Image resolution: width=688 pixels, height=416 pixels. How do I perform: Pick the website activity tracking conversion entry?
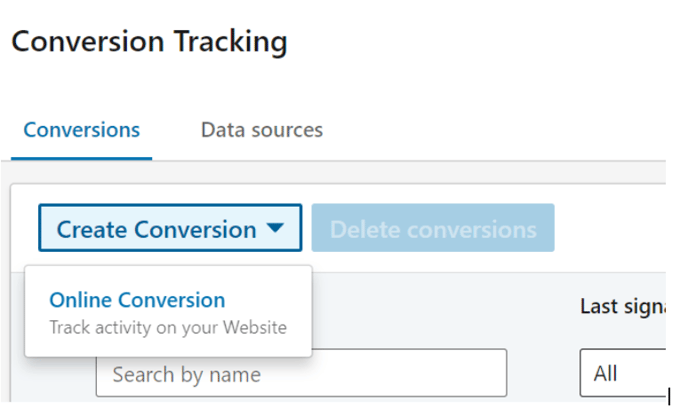(168, 312)
